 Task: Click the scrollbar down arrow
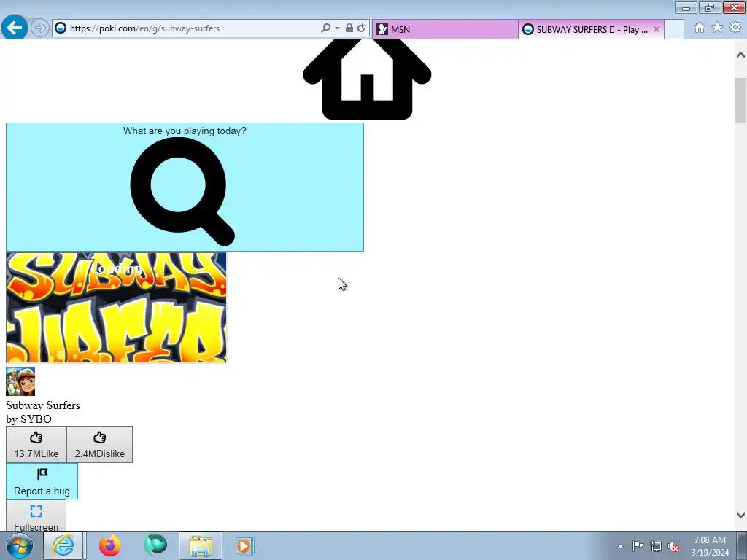(740, 515)
